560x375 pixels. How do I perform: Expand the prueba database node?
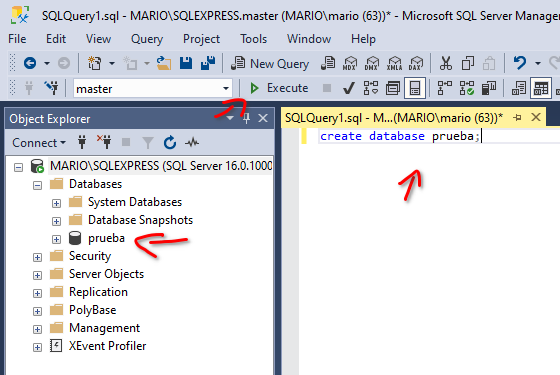point(56,239)
